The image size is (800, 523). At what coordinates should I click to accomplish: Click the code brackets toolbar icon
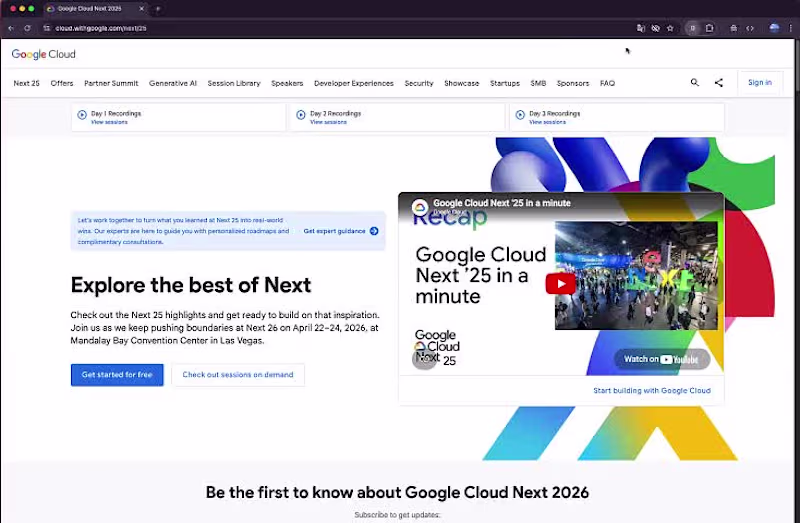[749, 28]
